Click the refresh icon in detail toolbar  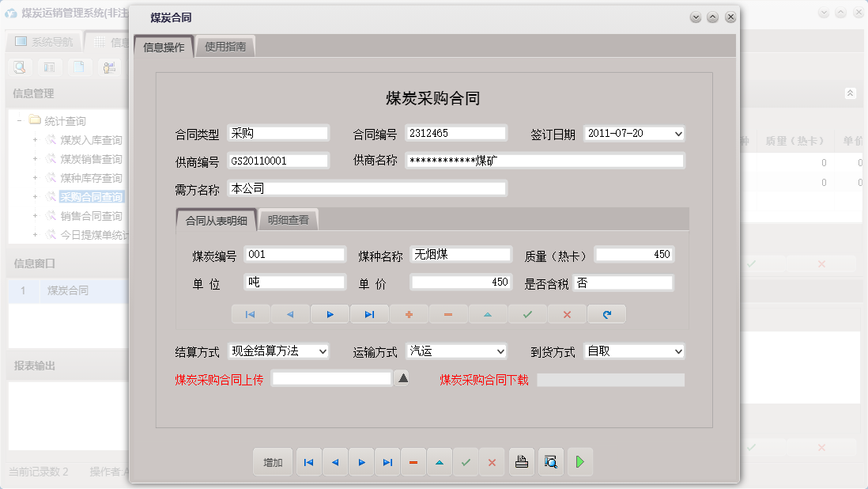pos(606,314)
